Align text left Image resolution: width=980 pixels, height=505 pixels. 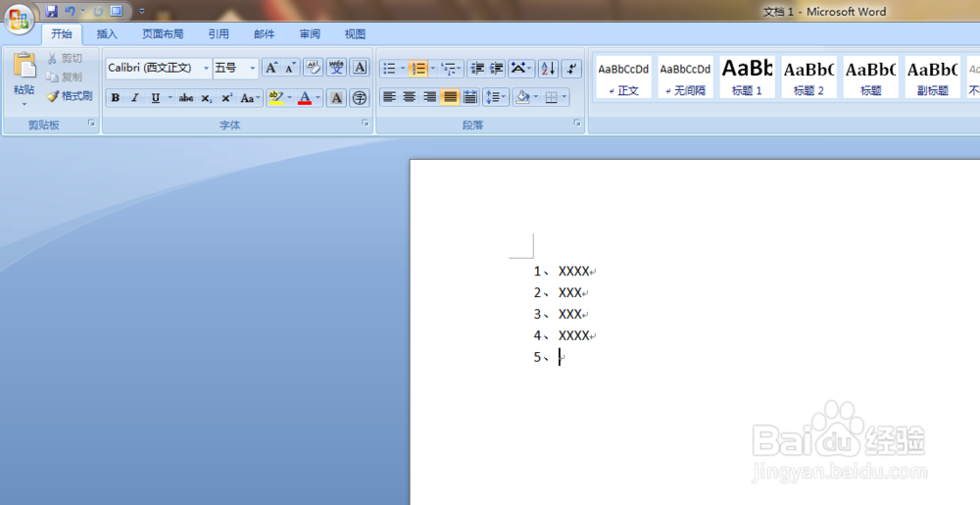[x=389, y=97]
